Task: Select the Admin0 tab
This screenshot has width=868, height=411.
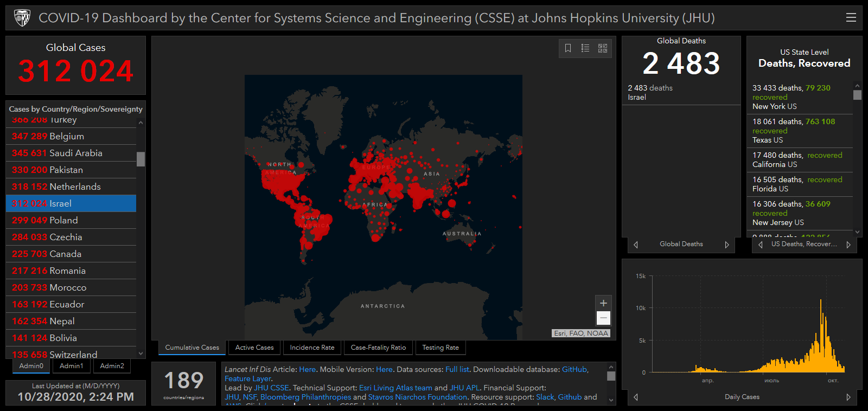Action: [x=31, y=366]
